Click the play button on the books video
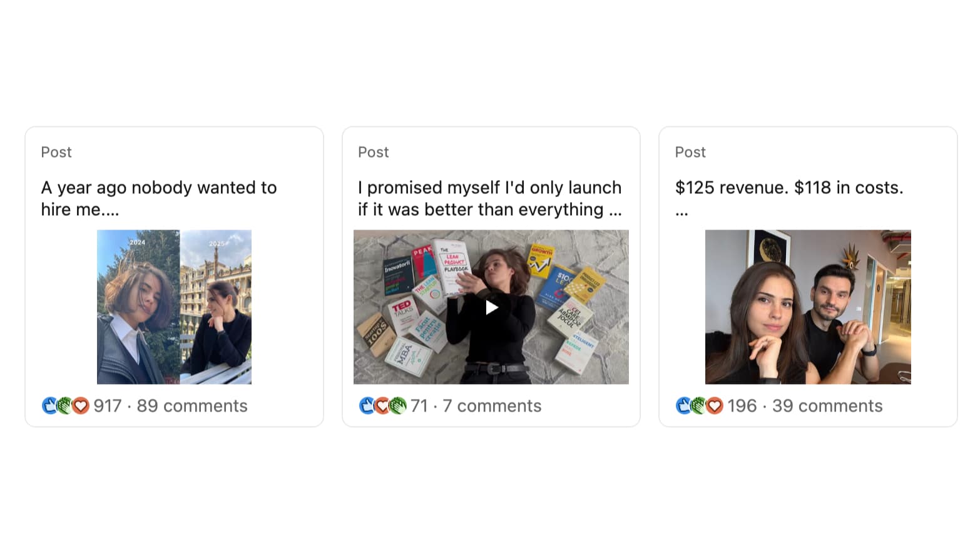Screen dimensions: 980x551 (492, 307)
